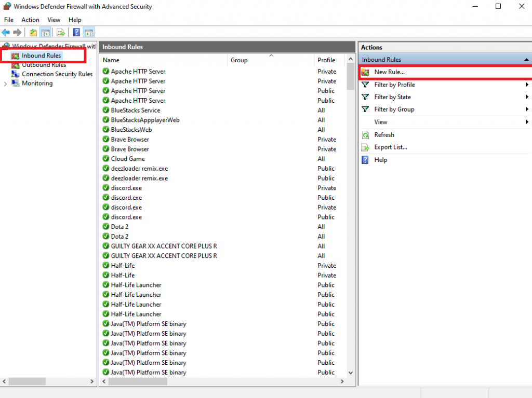This screenshot has height=398, width=532.
Task: Select the BlueStacksWeb rule
Action: (x=131, y=130)
